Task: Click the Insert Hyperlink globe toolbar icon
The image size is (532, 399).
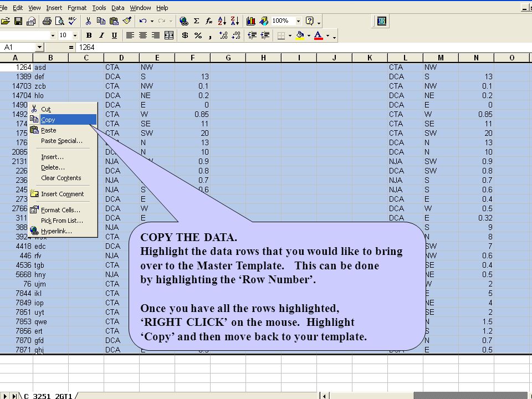Action: click(183, 21)
